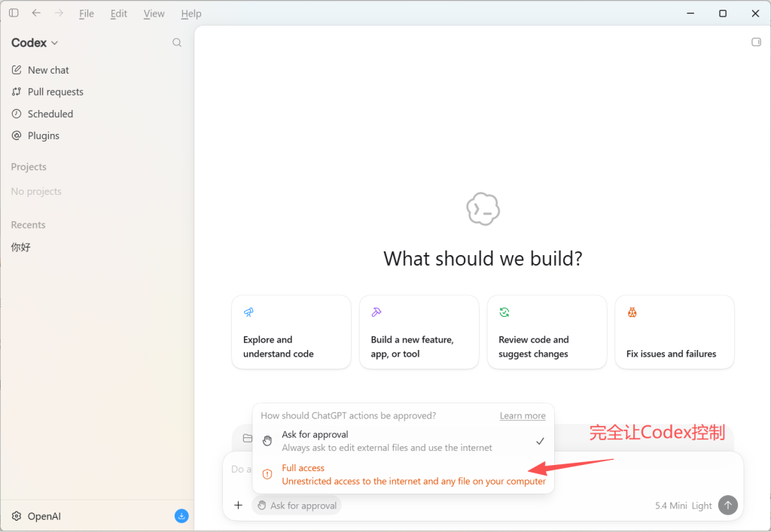Click the Scheduled clock icon
This screenshot has height=532, width=771.
17,114
